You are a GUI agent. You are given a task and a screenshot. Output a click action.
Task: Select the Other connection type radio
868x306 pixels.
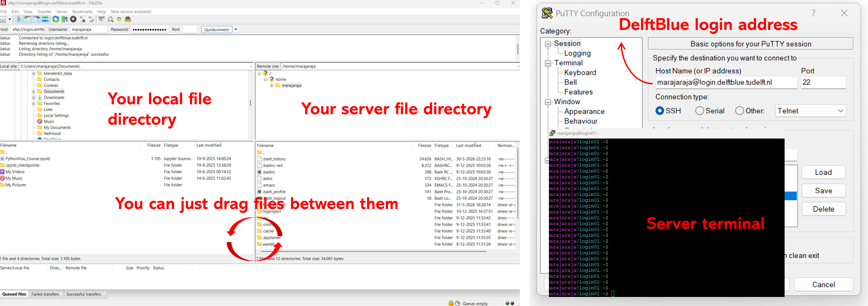pyautogui.click(x=740, y=111)
